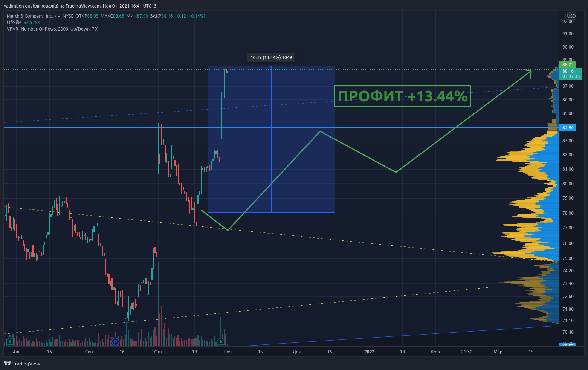Click the ОТКР 88.05 open value

87,16
